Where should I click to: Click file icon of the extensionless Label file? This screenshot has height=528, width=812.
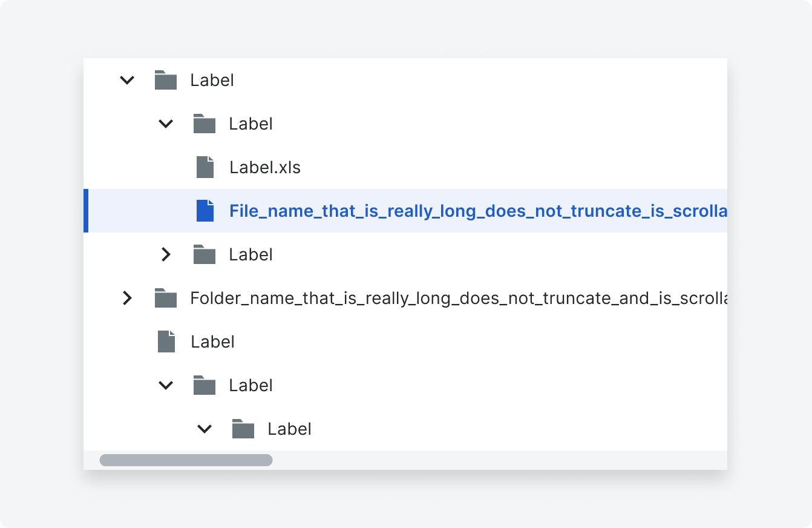point(166,342)
